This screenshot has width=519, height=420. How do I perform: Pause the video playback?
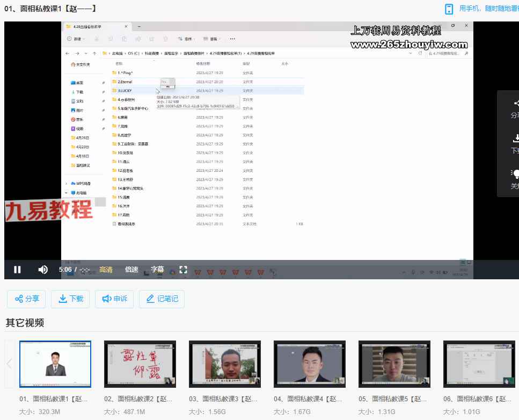[17, 270]
